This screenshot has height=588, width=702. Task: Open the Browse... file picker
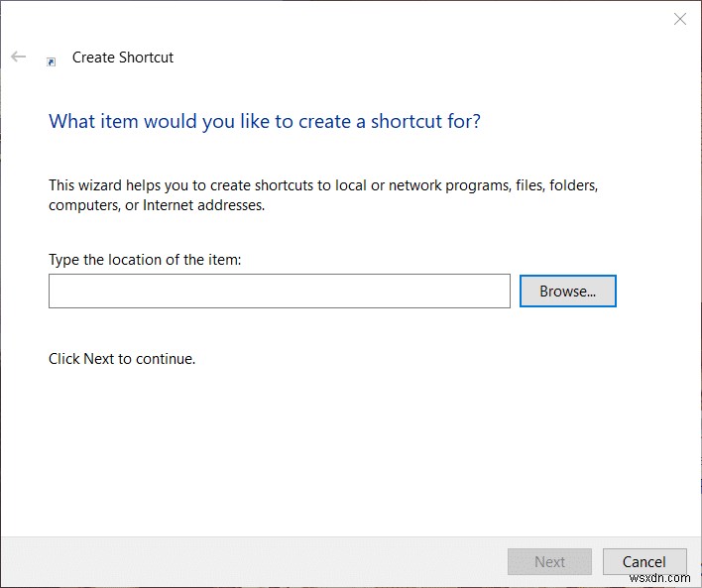click(x=567, y=292)
